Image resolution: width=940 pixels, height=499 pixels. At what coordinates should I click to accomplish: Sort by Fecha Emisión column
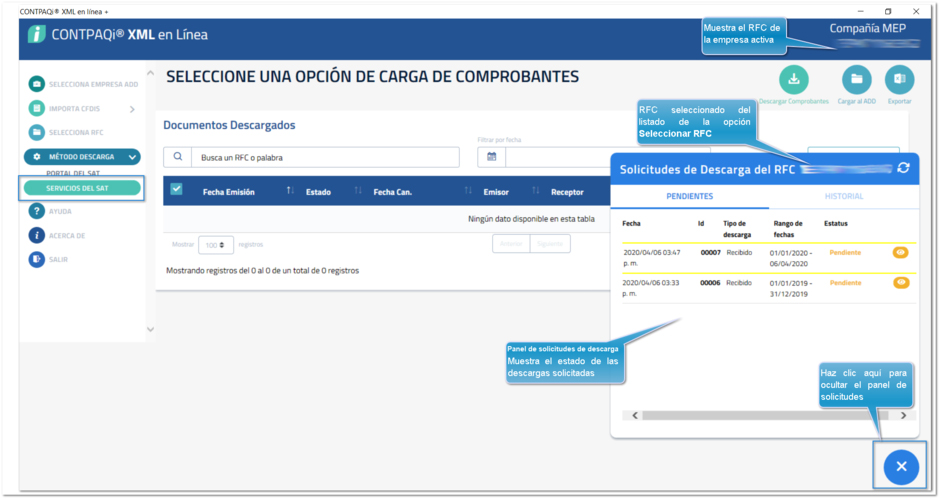(x=228, y=192)
